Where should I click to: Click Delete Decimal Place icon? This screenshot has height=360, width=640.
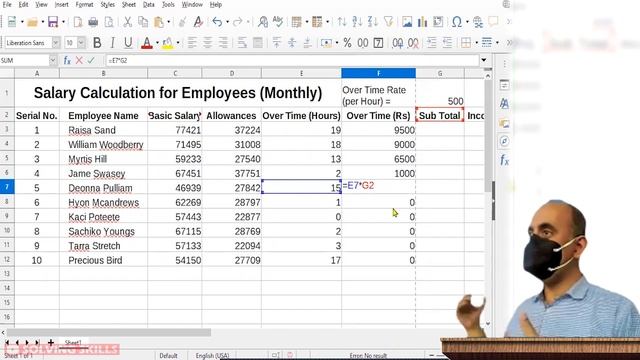click(x=413, y=42)
